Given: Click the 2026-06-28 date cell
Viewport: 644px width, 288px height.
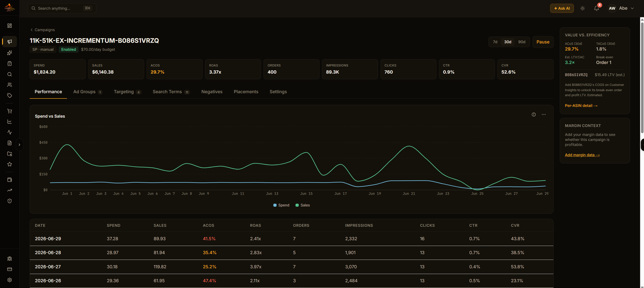Looking at the screenshot, I should 48,253.
